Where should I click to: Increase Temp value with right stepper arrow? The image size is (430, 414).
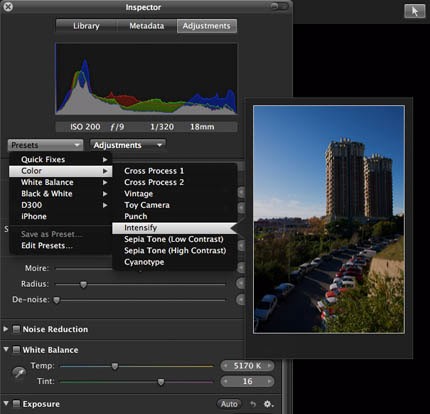click(x=269, y=366)
